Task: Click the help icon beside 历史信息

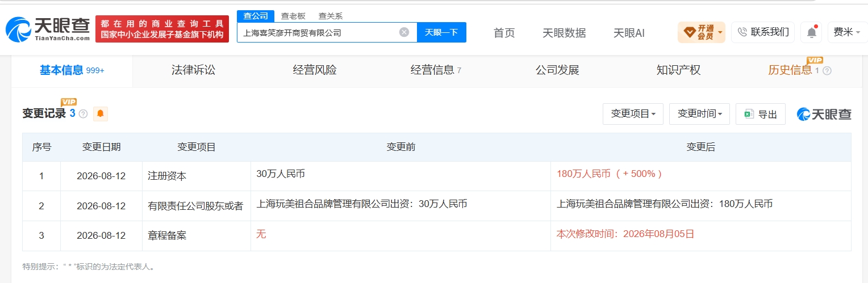Action: click(x=827, y=71)
